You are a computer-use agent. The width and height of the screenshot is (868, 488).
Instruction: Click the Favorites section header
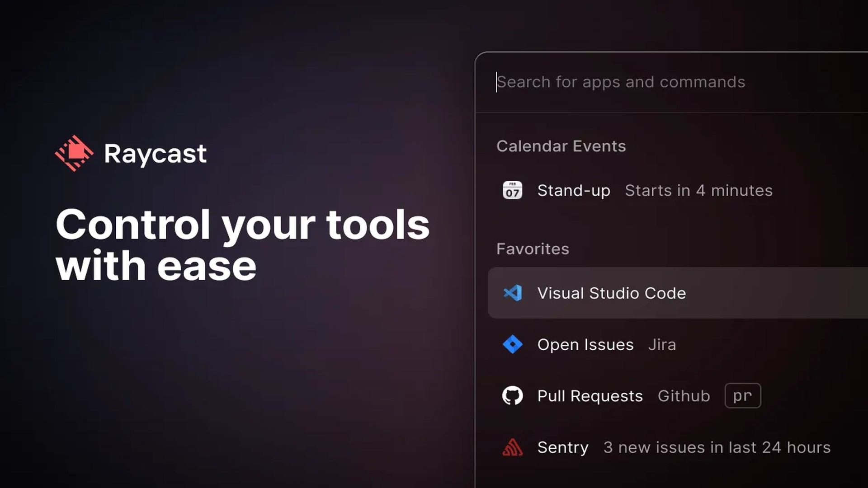click(533, 249)
